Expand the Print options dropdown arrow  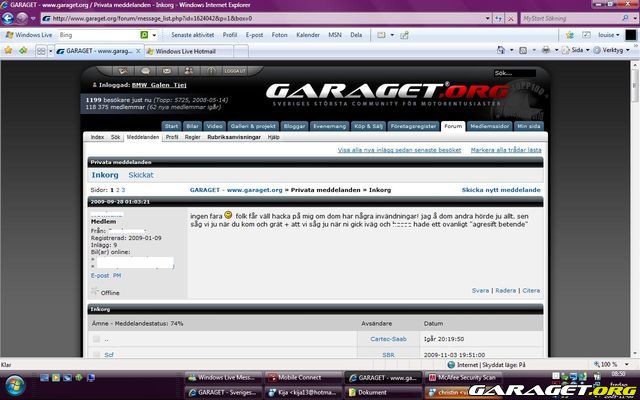click(556, 50)
